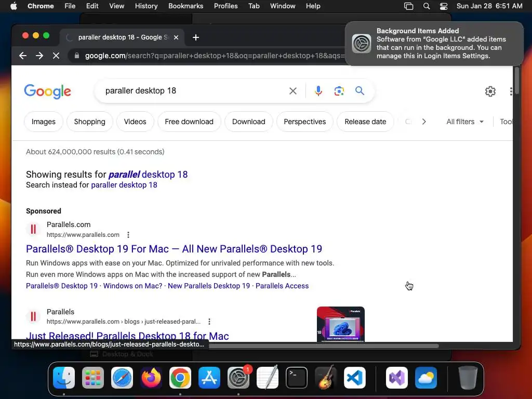Click the horizontal scrollbar at page bottom
This screenshot has height=399, width=532.
pyautogui.click(x=323, y=346)
